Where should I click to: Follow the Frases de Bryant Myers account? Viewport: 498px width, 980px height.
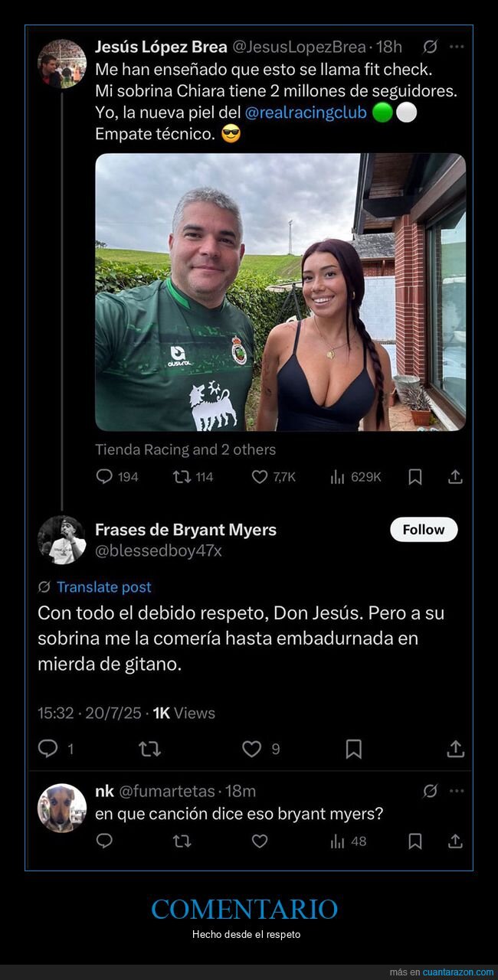click(x=424, y=529)
